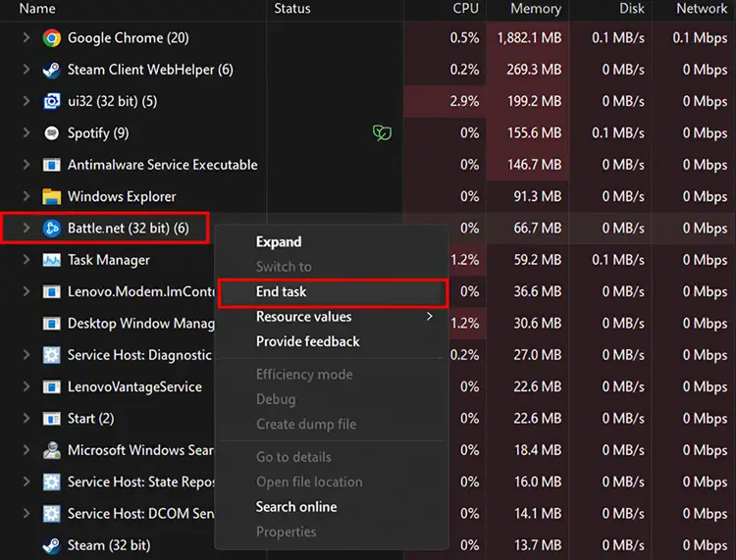Expand the Steam Client WebHelper (6) group
The width and height of the screenshot is (736, 560).
point(26,70)
